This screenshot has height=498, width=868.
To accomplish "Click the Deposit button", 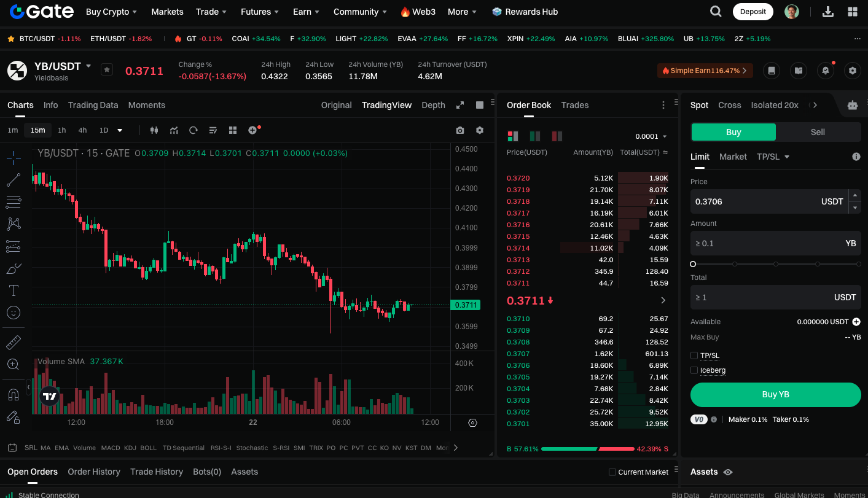I will point(753,12).
